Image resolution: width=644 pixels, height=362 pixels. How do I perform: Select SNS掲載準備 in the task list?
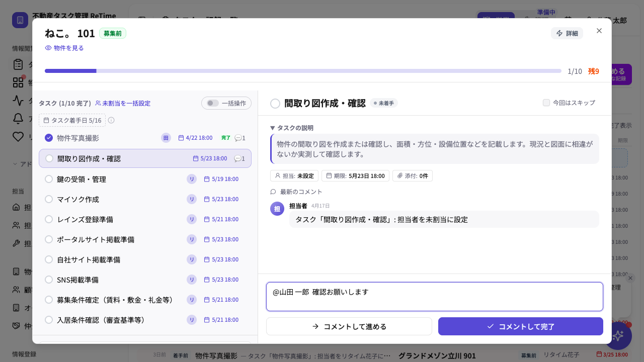(x=145, y=280)
